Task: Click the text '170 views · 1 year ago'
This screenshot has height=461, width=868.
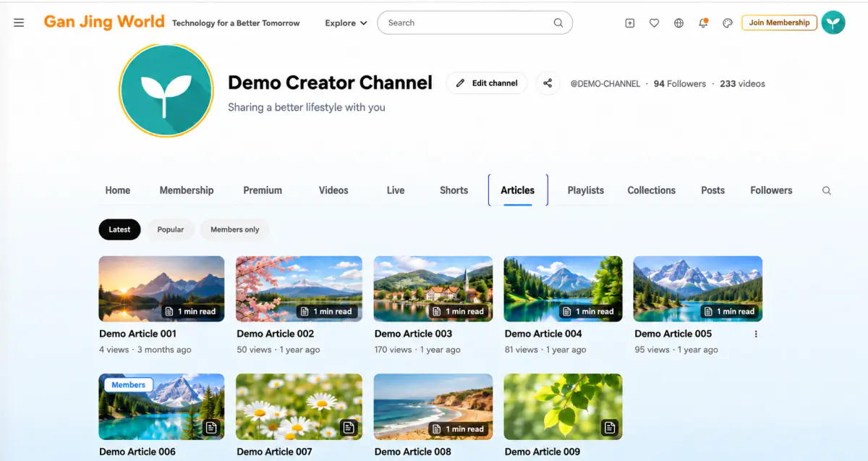Action: coord(417,350)
